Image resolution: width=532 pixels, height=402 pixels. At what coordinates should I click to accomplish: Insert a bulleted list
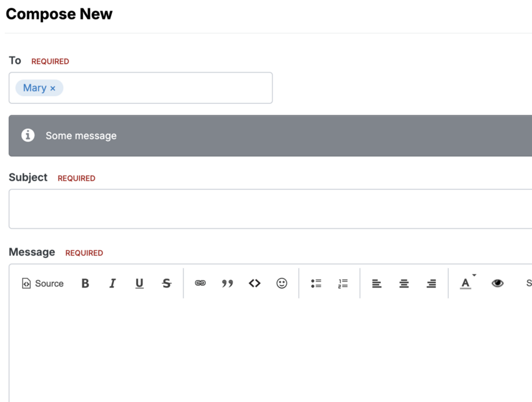(x=316, y=283)
